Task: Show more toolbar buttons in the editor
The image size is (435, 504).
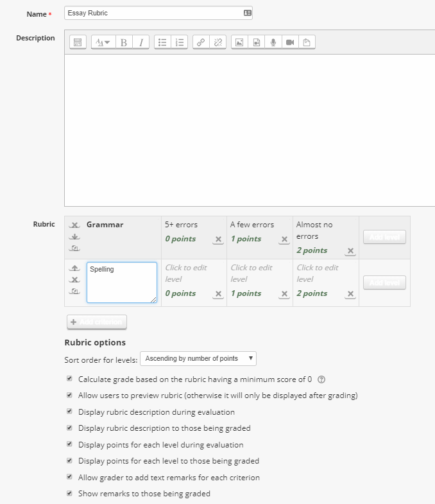Action: 78,42
